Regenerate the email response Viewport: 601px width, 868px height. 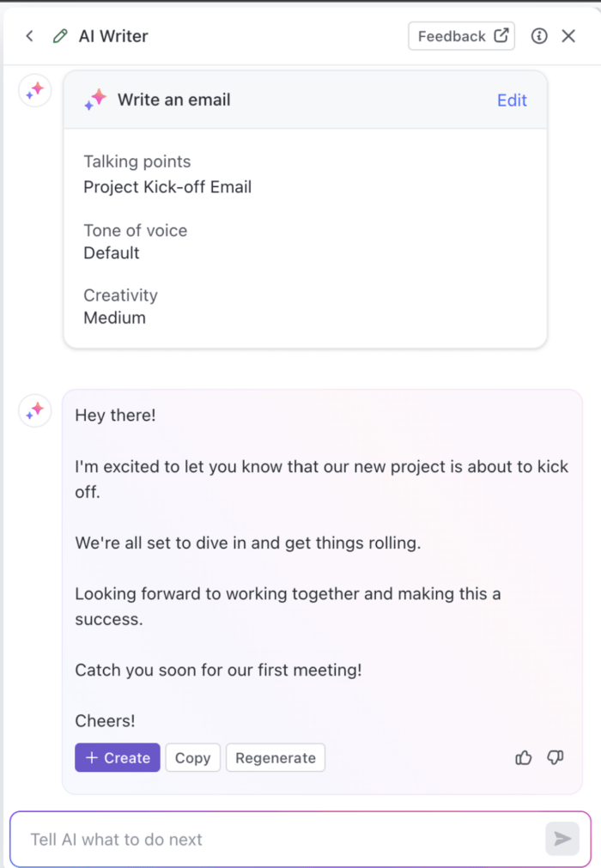(x=275, y=757)
